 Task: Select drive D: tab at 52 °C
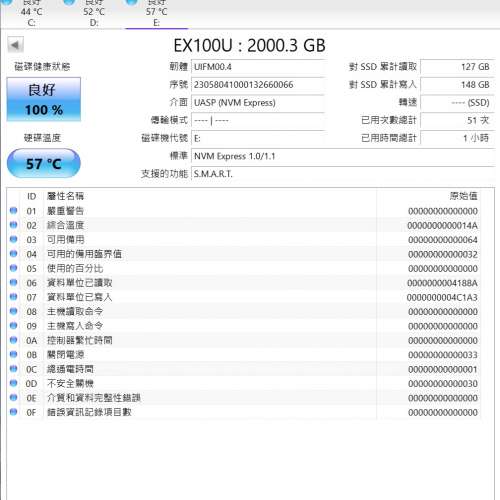click(94, 13)
